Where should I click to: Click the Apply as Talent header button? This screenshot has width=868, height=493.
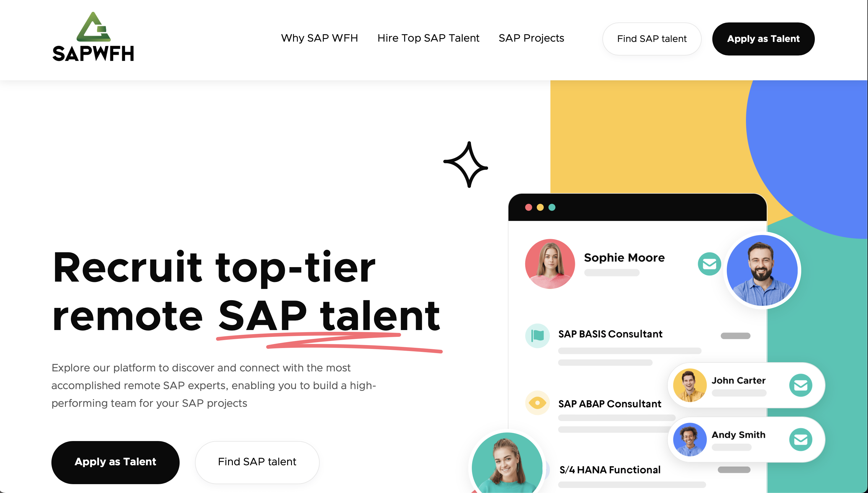click(x=763, y=39)
